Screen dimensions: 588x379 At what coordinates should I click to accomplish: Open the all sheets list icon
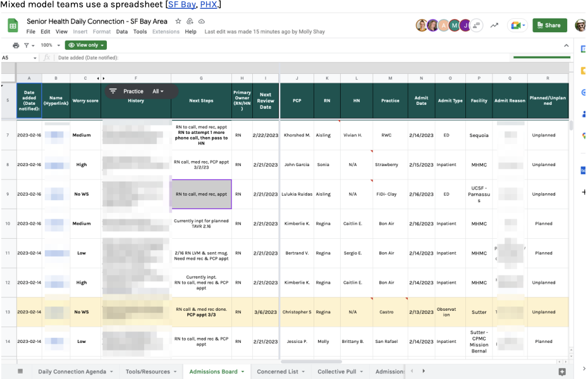20,371
